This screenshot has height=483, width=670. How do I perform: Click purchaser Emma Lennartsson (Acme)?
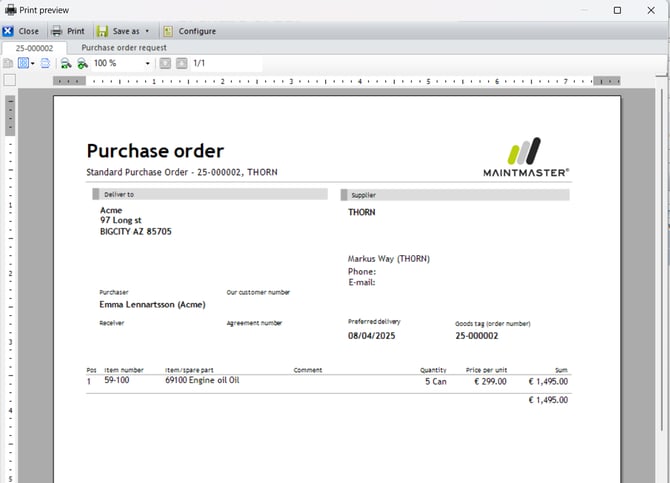tap(153, 304)
